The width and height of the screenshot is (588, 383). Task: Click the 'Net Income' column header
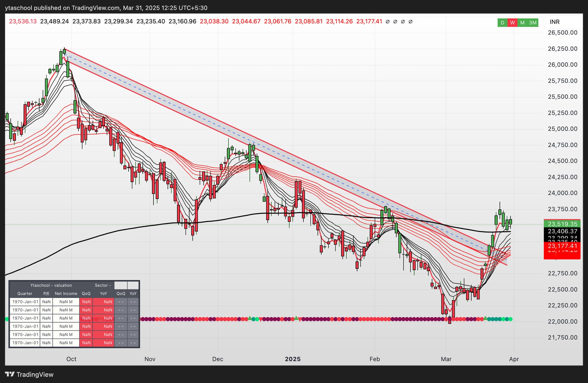tap(66, 293)
